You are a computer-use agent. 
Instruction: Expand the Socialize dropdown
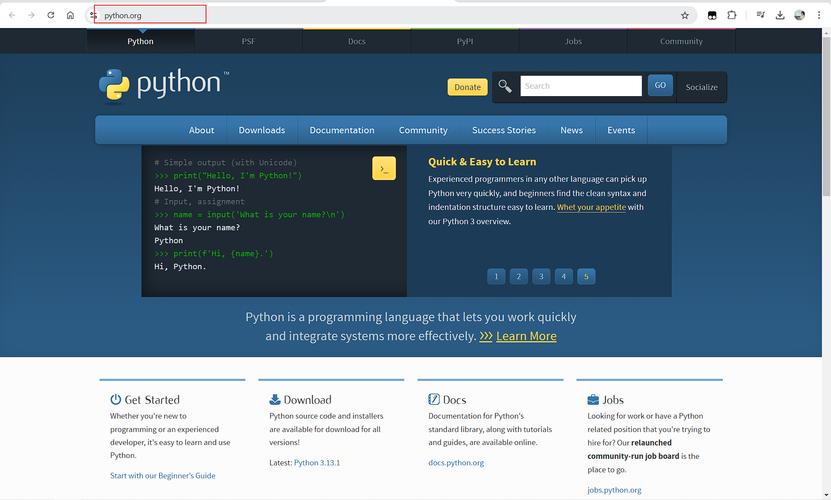point(702,87)
